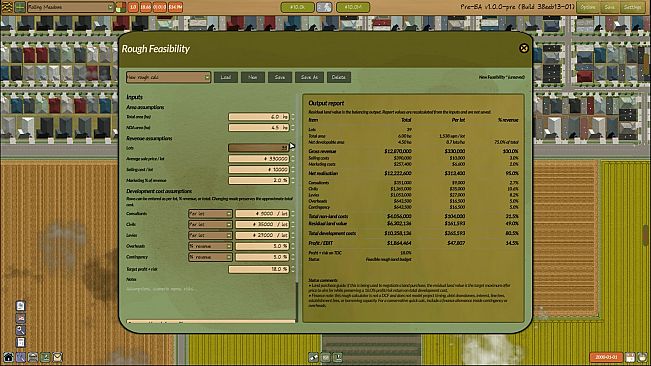
Task: Close the Rough Feasibility dialog
Action: pos(524,48)
